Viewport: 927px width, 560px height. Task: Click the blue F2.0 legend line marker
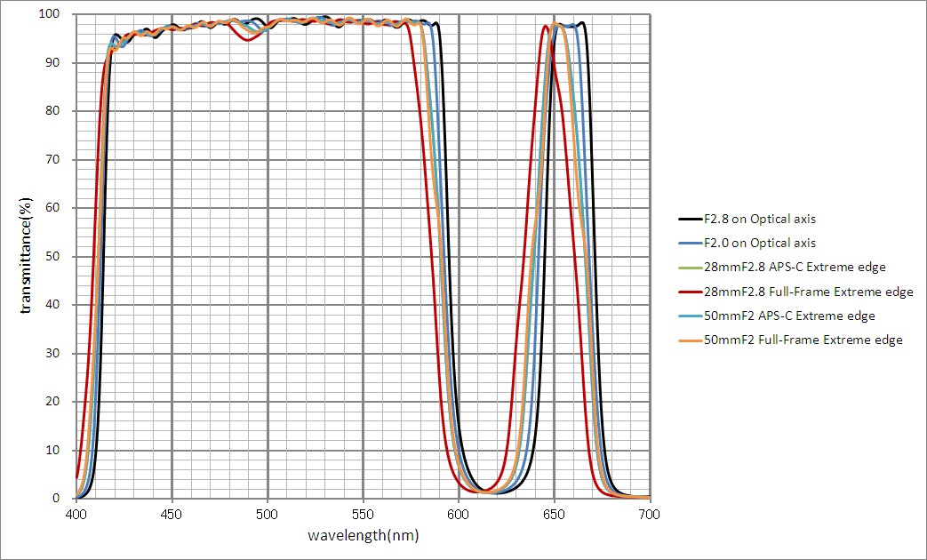(x=690, y=243)
